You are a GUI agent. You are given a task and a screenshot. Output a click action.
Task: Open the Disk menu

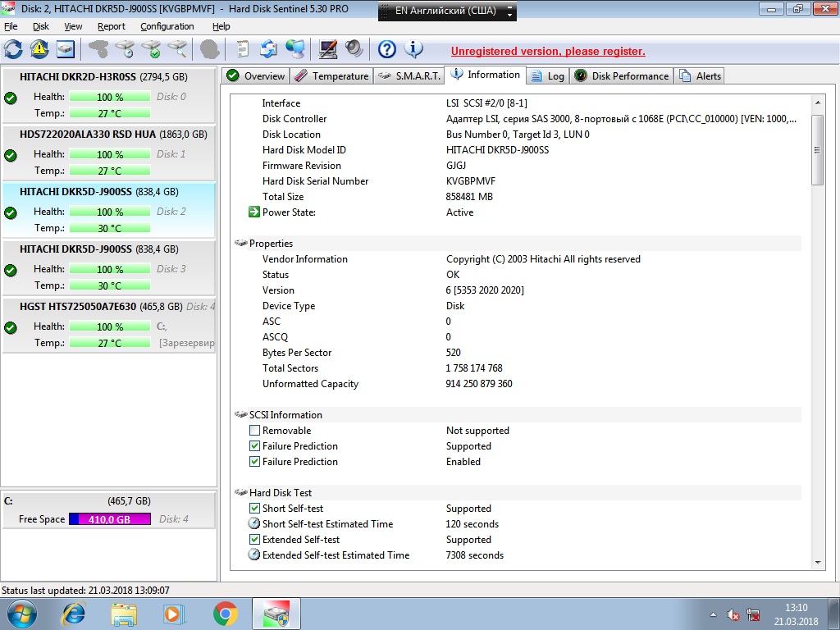41,26
